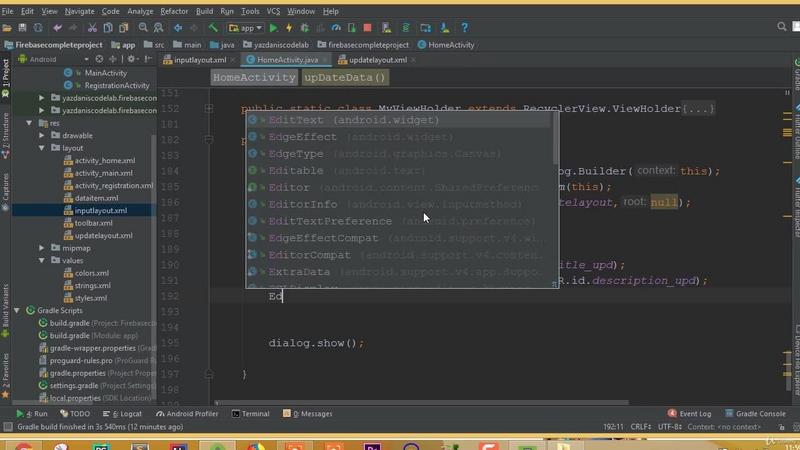Screen dimensions: 800x450
Task: Choose EditorInfo from the completion list
Action: 398,205
